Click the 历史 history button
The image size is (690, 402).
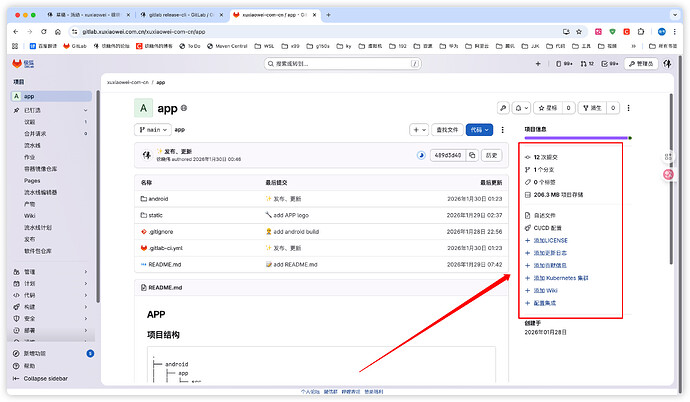(x=491, y=155)
